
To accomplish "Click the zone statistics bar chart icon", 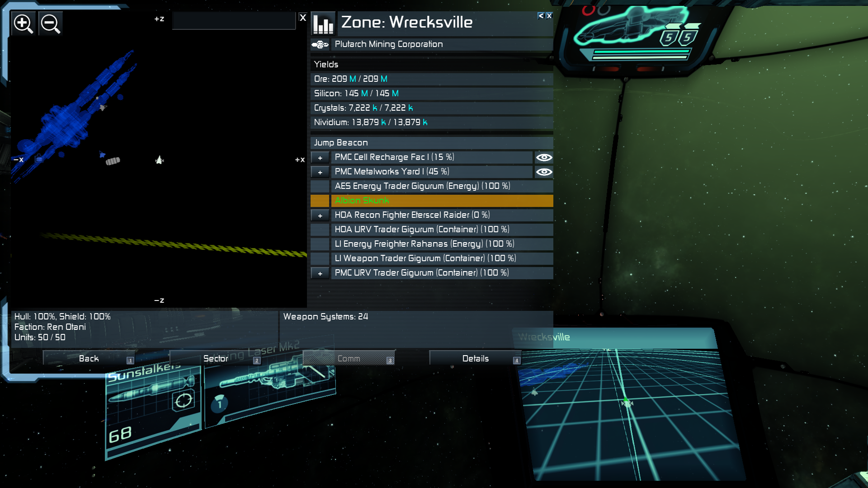I will pyautogui.click(x=323, y=23).
